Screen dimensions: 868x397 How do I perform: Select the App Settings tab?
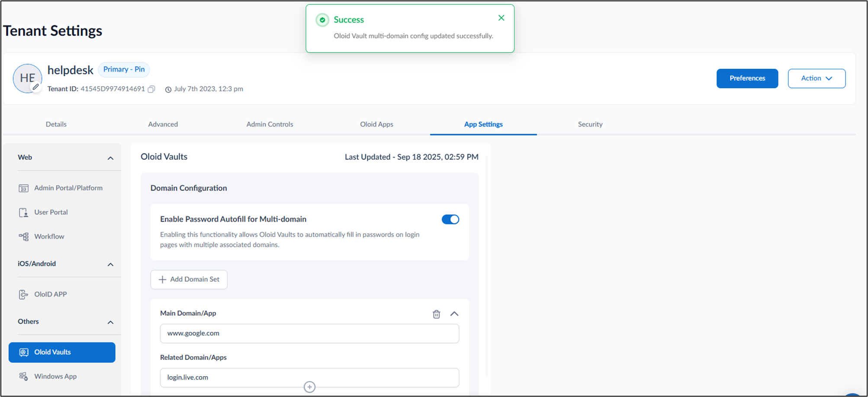coord(483,124)
